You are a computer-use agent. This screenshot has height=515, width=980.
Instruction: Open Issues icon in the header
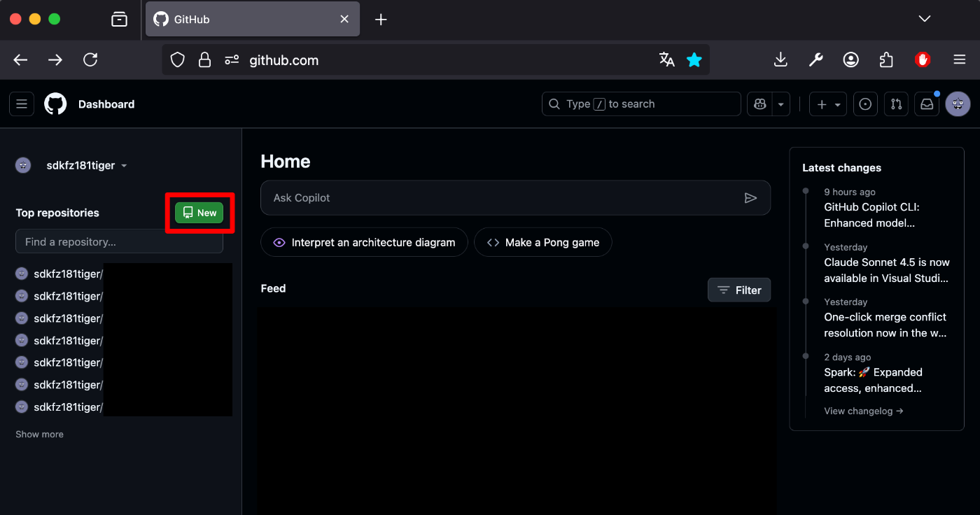865,104
